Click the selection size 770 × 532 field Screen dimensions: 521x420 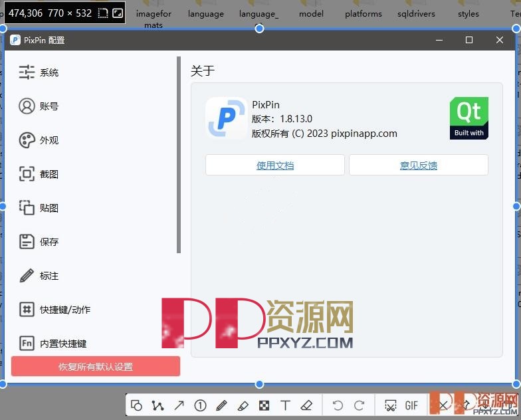(x=70, y=13)
